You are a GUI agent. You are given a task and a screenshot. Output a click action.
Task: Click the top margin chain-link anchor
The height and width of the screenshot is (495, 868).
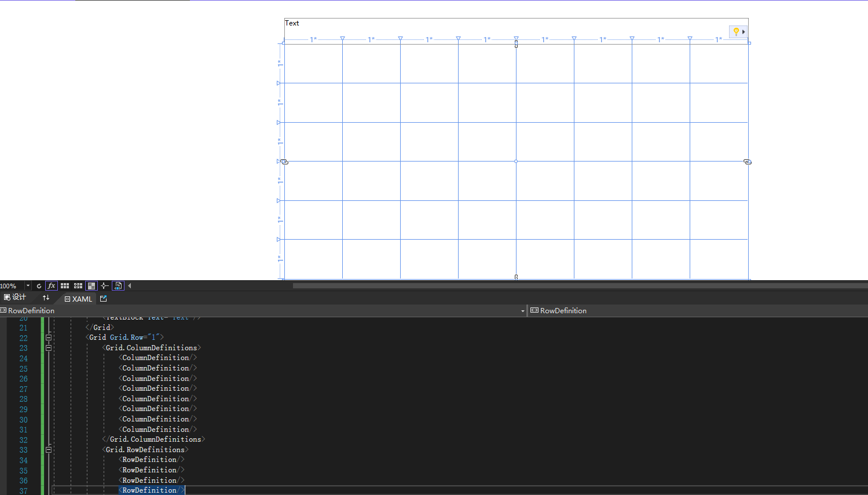516,44
